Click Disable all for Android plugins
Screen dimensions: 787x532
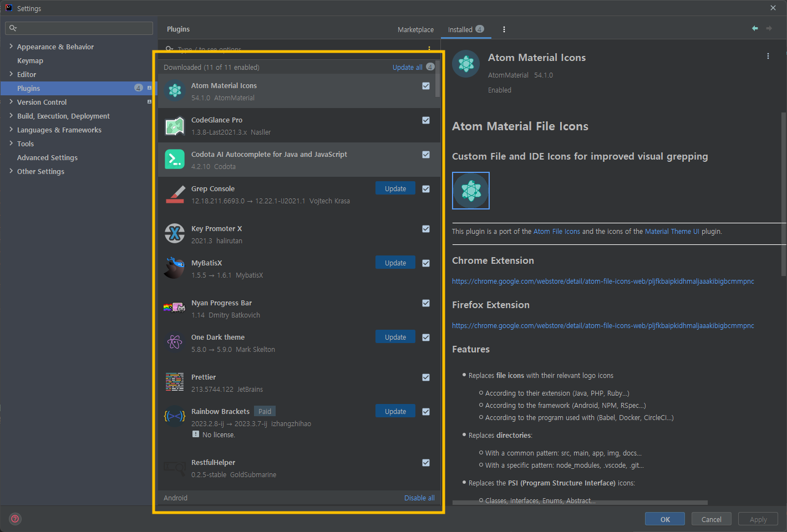coord(419,498)
